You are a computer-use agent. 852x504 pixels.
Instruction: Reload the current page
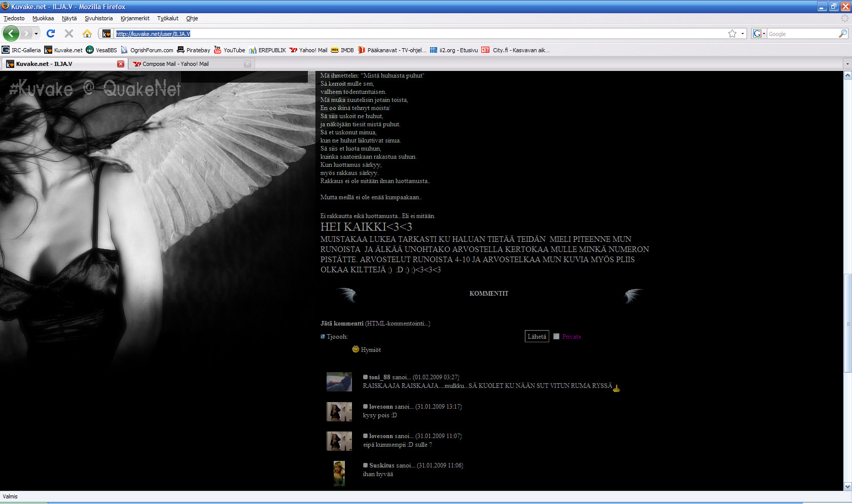[51, 33]
